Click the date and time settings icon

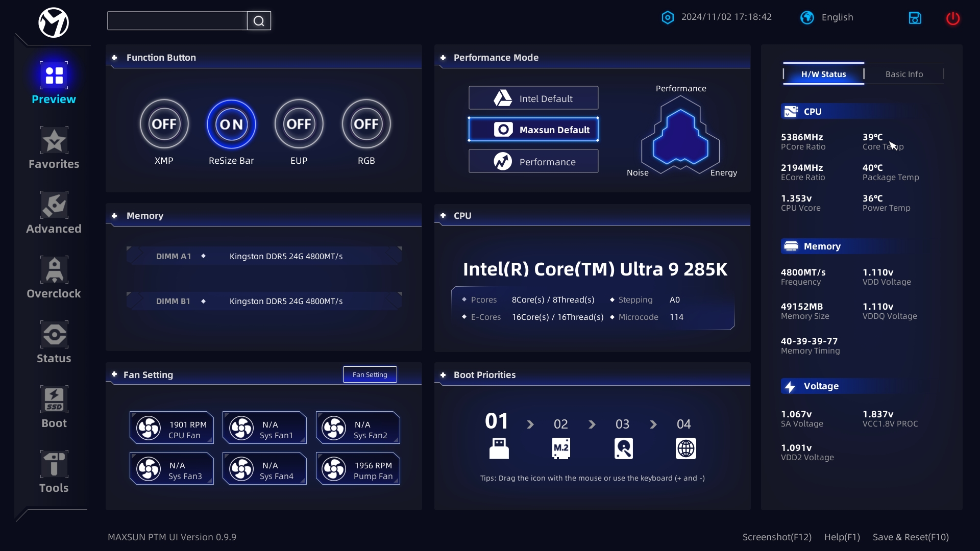[x=668, y=17]
